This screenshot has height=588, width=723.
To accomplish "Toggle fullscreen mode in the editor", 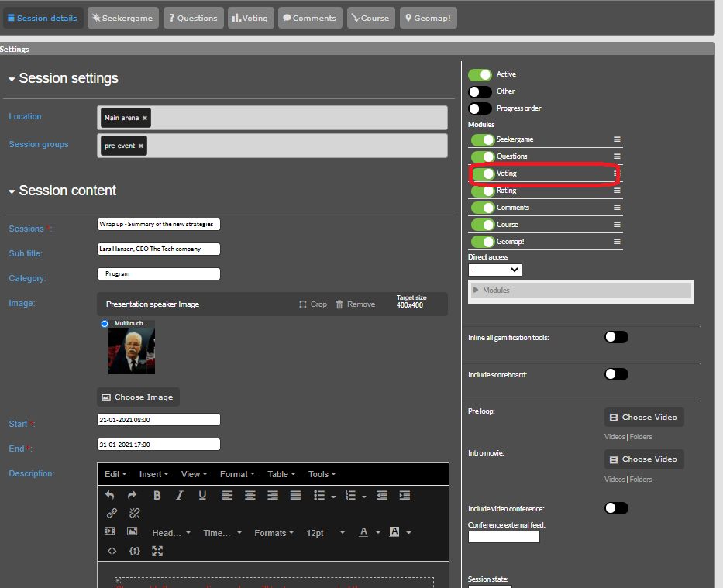I will point(157,551).
